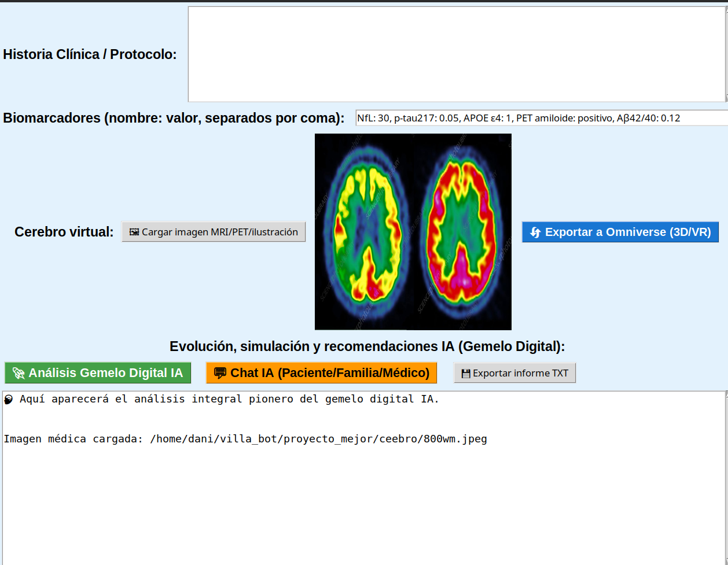Viewport: 728px width, 565px height.
Task: Launch Exportar a Omniverse (3D/VR)
Action: (620, 231)
